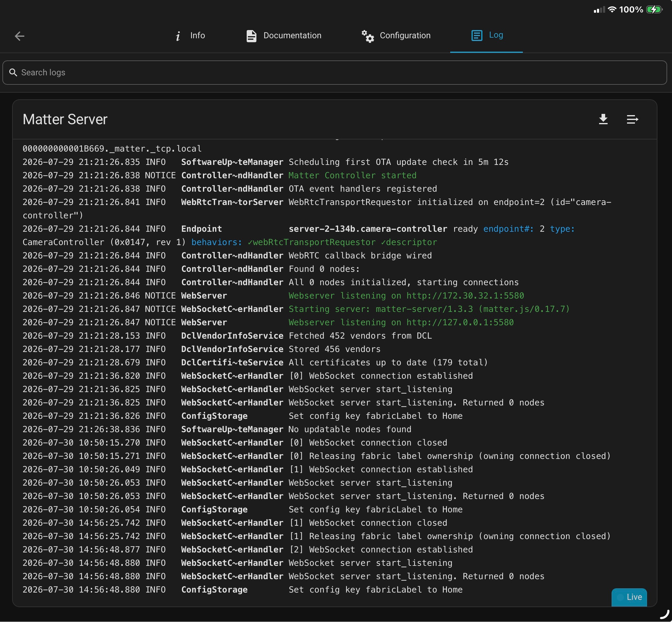This screenshot has height=622, width=672.
Task: Click the cellular signal bars icon
Action: pos(599,10)
